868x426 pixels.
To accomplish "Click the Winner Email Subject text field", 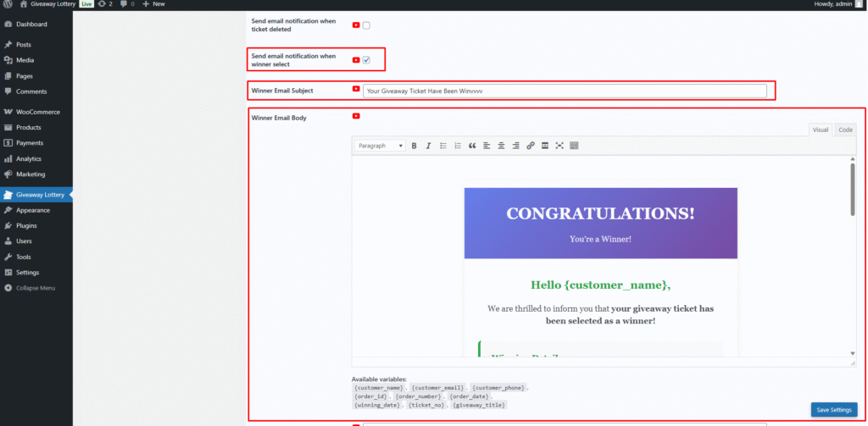I will (x=564, y=91).
